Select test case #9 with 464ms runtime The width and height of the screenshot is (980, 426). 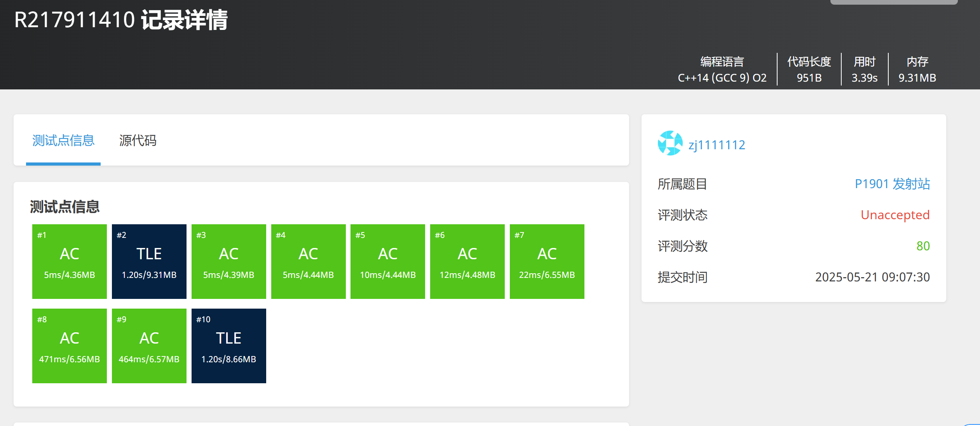(149, 346)
